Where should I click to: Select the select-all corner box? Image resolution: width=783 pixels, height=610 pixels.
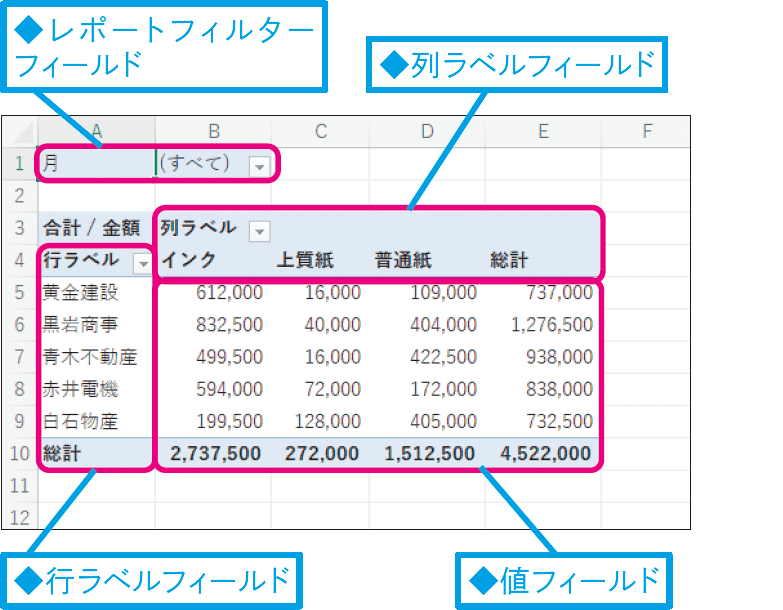[x=20, y=130]
